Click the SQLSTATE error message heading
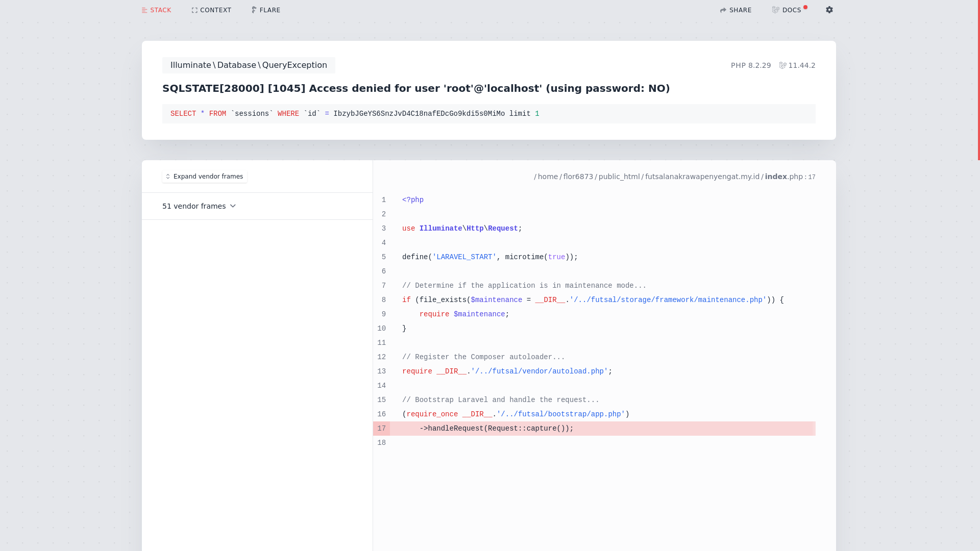 416,88
